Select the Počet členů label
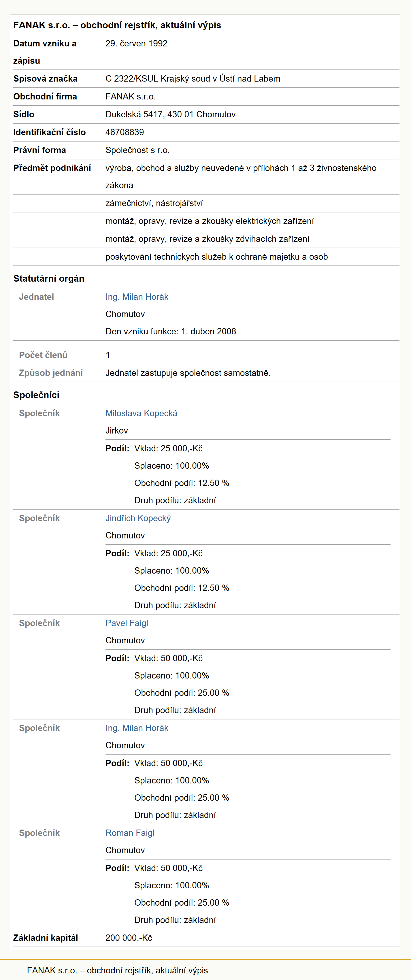 43,355
